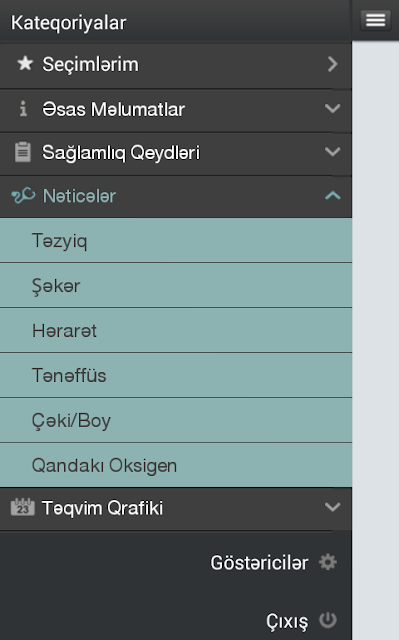Collapse Nəticələr section with up chevron
Viewport: 399px width, 640px height.
(332, 196)
